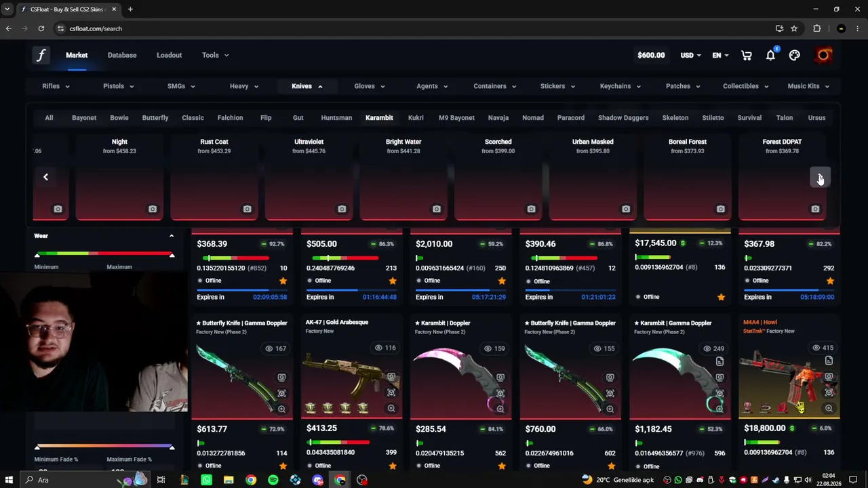Favorite the $2,010.00 listing with the star
Screen dimensions: 868x488
coord(502,281)
